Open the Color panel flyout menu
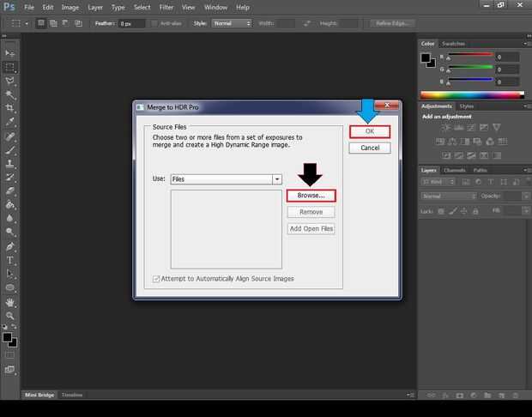 (525, 44)
